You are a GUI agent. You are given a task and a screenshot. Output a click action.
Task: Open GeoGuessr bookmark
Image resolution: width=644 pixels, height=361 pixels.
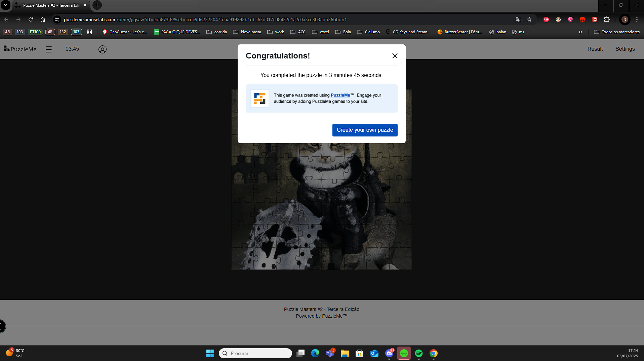(125, 32)
